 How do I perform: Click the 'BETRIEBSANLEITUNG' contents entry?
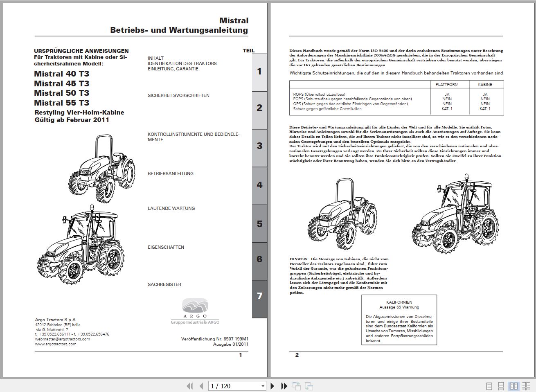pos(171,173)
